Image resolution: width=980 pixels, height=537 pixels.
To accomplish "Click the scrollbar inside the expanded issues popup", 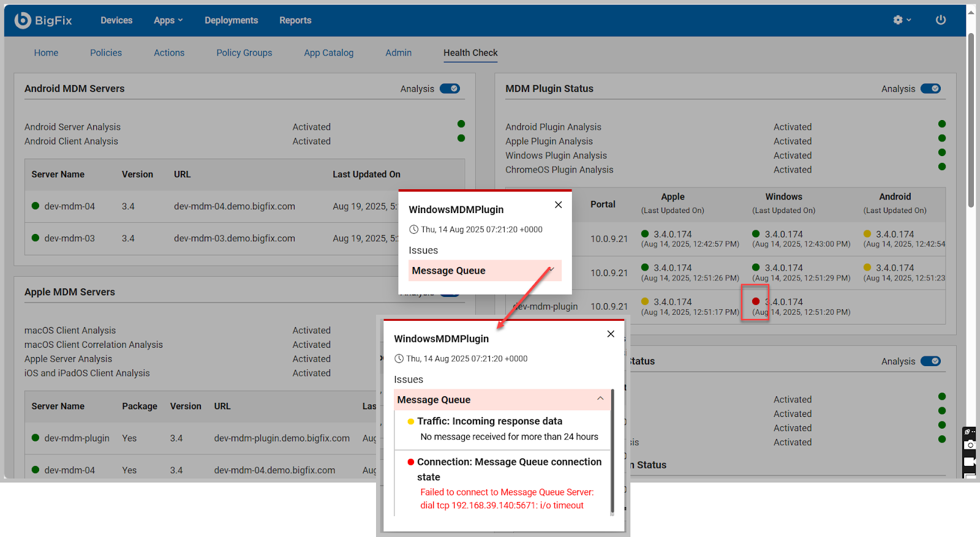I will coord(612,451).
